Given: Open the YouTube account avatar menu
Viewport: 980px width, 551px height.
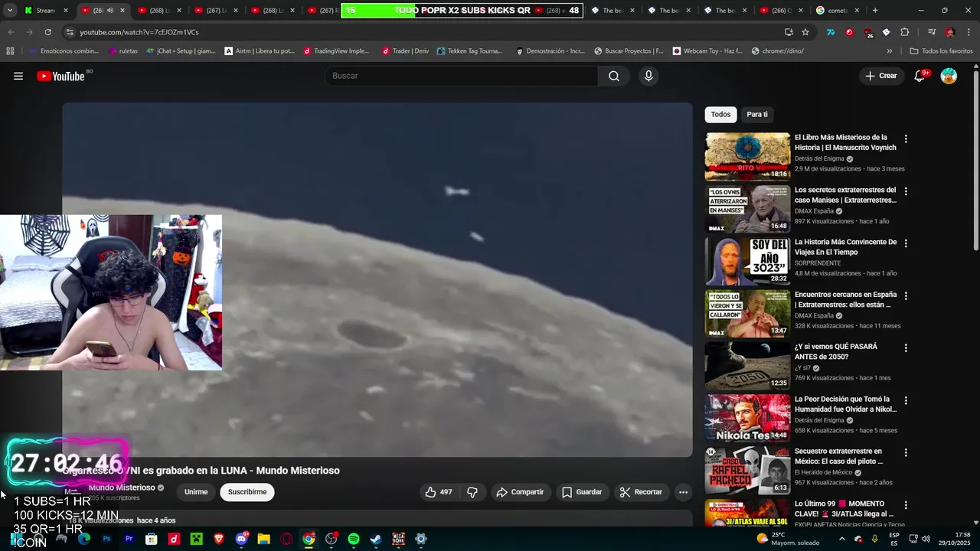Looking at the screenshot, I should coord(949,76).
